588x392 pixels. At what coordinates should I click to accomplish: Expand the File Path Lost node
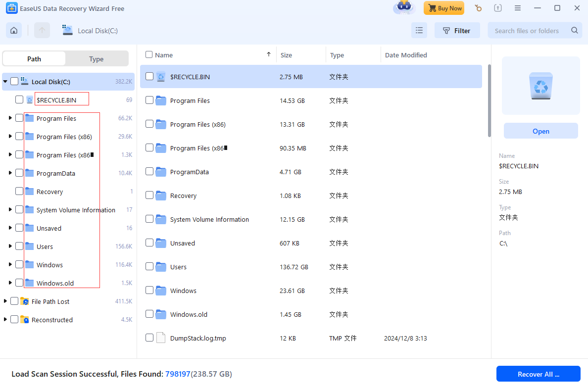(5, 301)
